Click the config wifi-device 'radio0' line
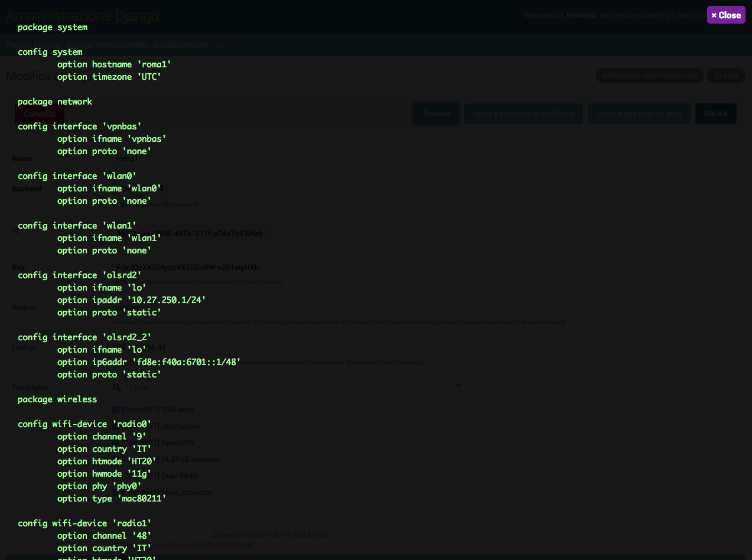This screenshot has height=560, width=752. click(x=84, y=424)
